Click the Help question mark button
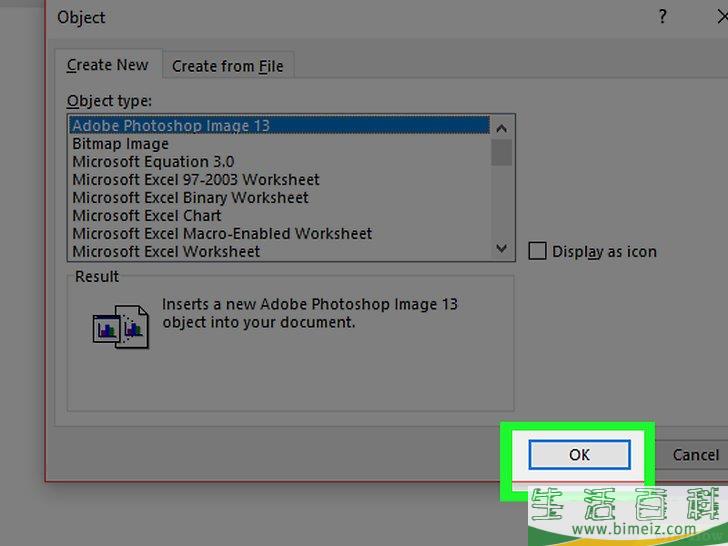The height and width of the screenshot is (546, 728). 662,17
